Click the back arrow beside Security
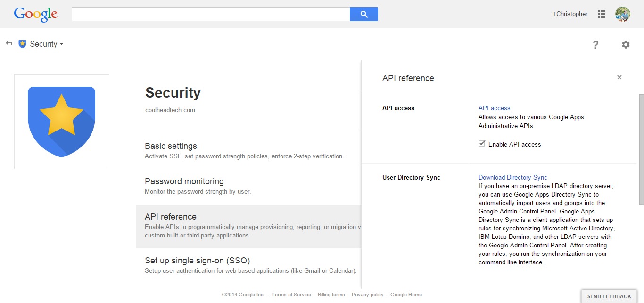Screen dimensions: 644x303 pos(9,43)
